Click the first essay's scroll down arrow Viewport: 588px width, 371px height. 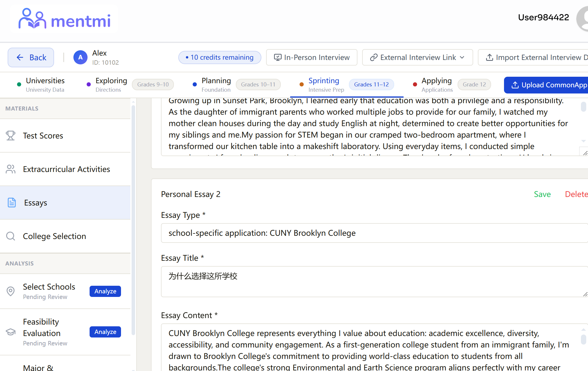[583, 141]
